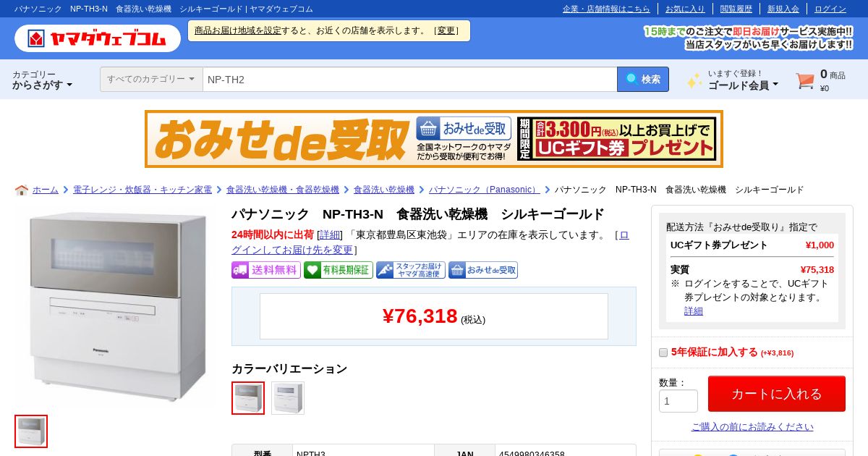Click 詳細 link in UC gift voucher box
Viewport: 868px width, 456px height.
[x=694, y=311]
